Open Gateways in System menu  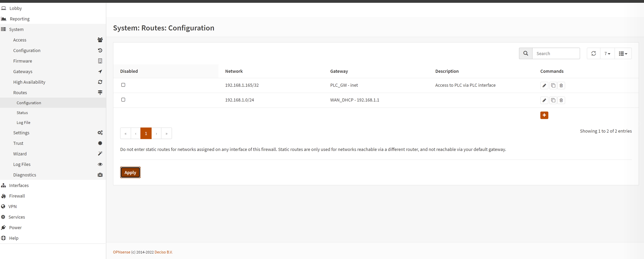point(23,72)
